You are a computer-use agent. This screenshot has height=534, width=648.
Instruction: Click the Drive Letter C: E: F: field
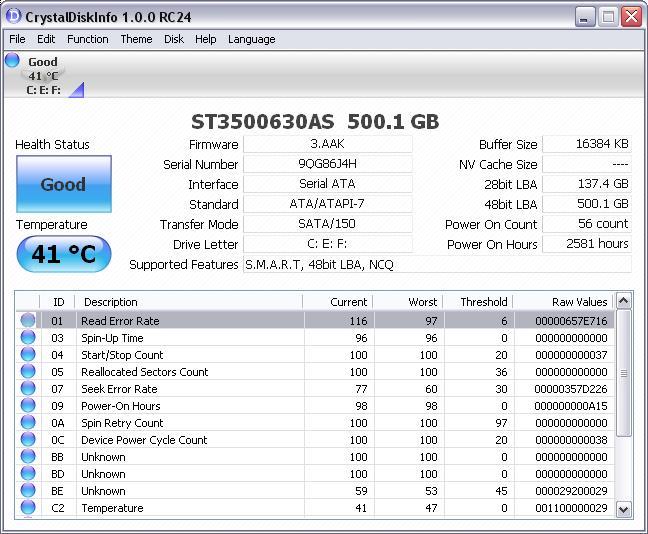pyautogui.click(x=328, y=244)
